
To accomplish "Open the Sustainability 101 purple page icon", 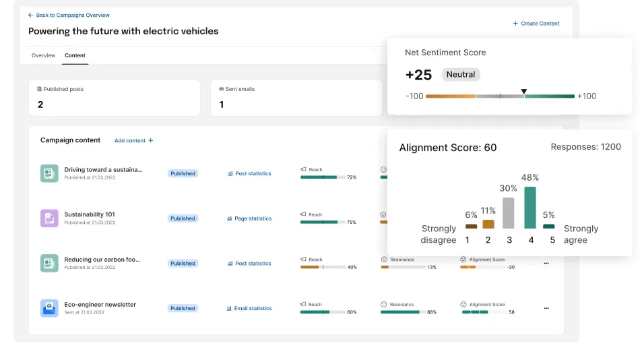I will [49, 218].
